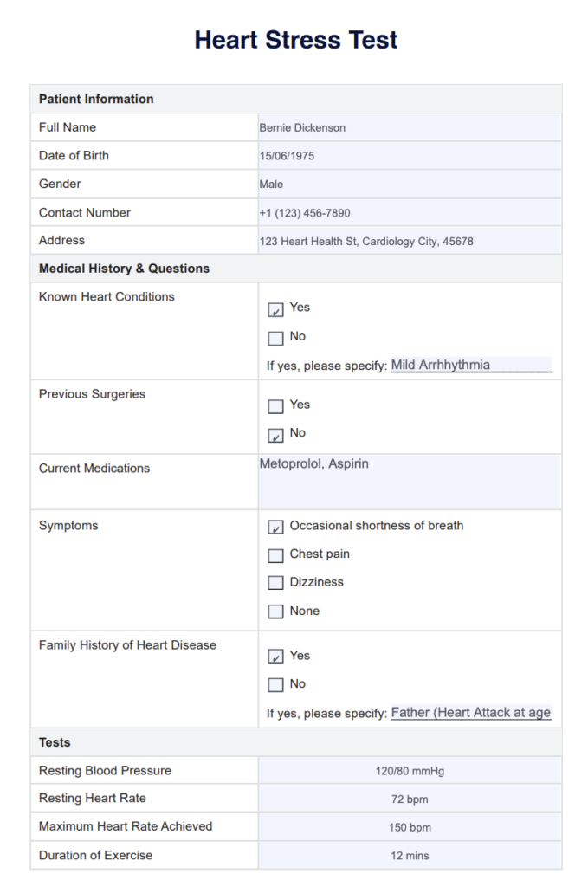Toggle No checkbox for Previous Surgeries
The width and height of the screenshot is (588, 887).
tap(275, 435)
